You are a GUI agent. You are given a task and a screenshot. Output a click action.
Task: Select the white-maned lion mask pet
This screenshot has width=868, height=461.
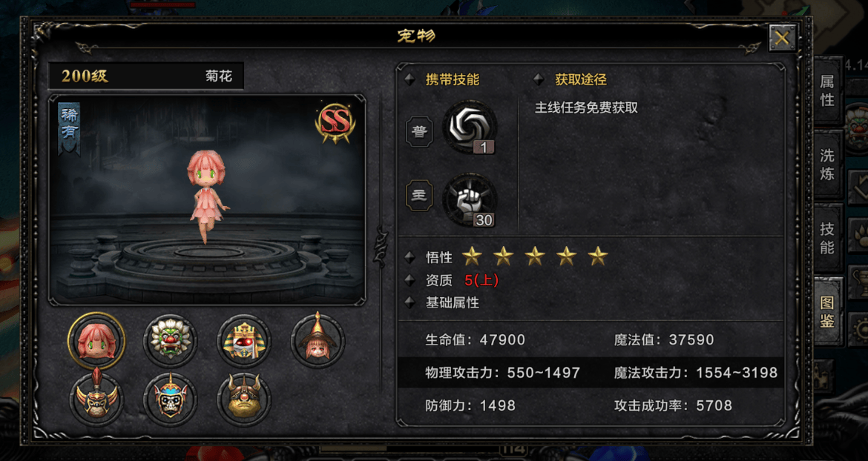click(170, 341)
